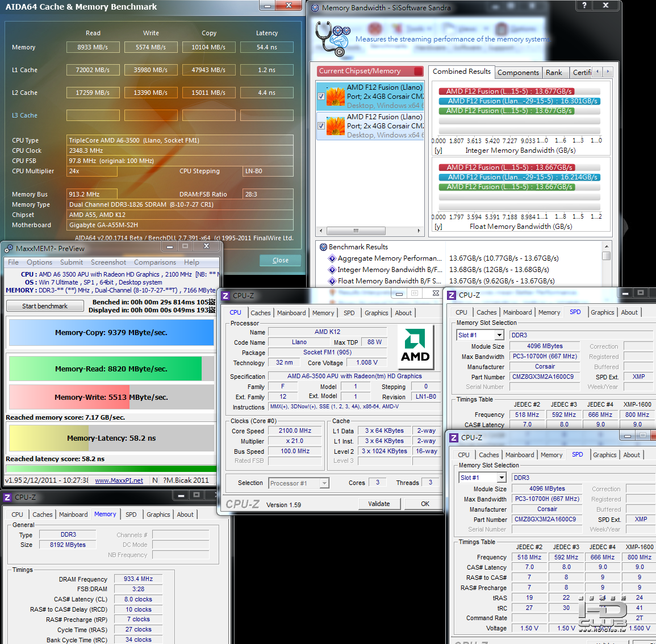656x644 pixels.
Task: Click the Benchmark Results globe icon
Action: tap(323, 247)
